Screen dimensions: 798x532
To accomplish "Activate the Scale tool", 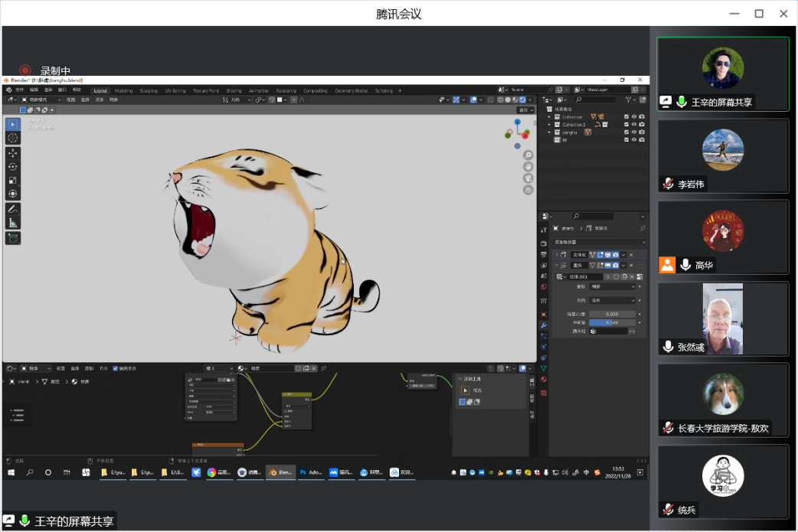I will coord(13,181).
